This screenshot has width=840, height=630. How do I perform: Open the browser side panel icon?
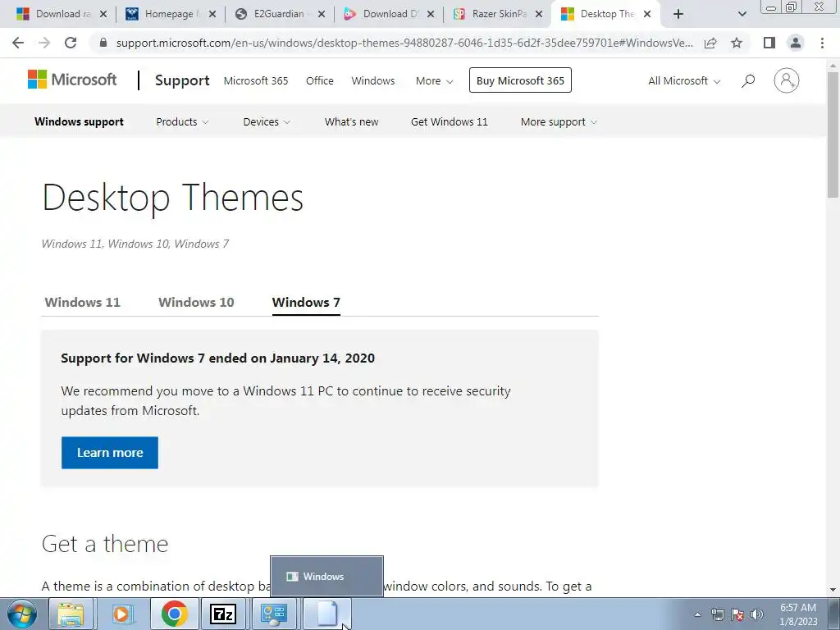pyautogui.click(x=769, y=43)
